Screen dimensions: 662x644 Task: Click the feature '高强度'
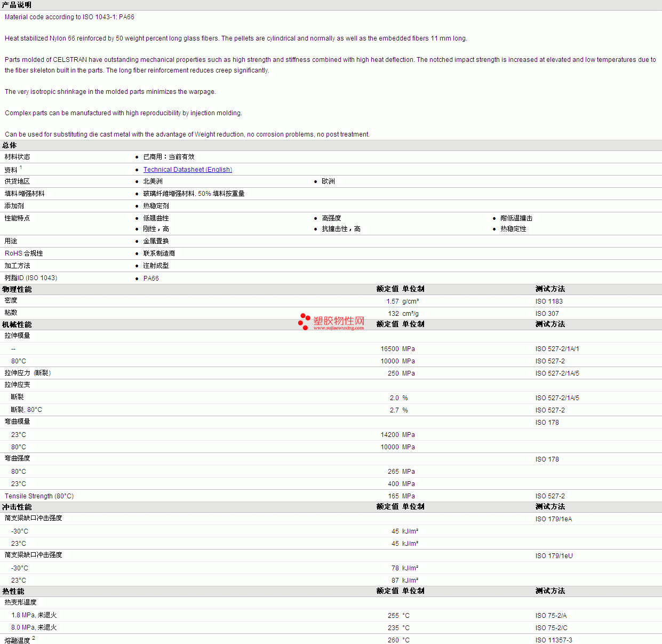click(331, 218)
